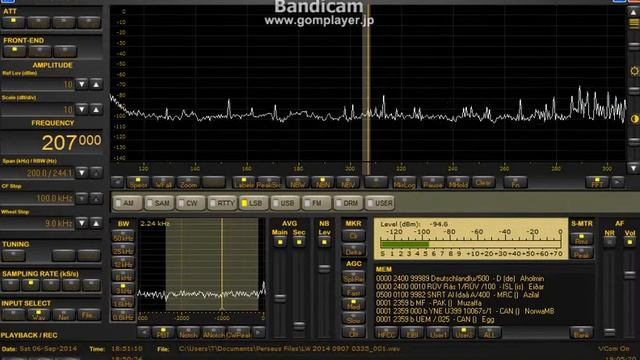
Task: Select RTTY demodulation mode
Action: [222, 203]
